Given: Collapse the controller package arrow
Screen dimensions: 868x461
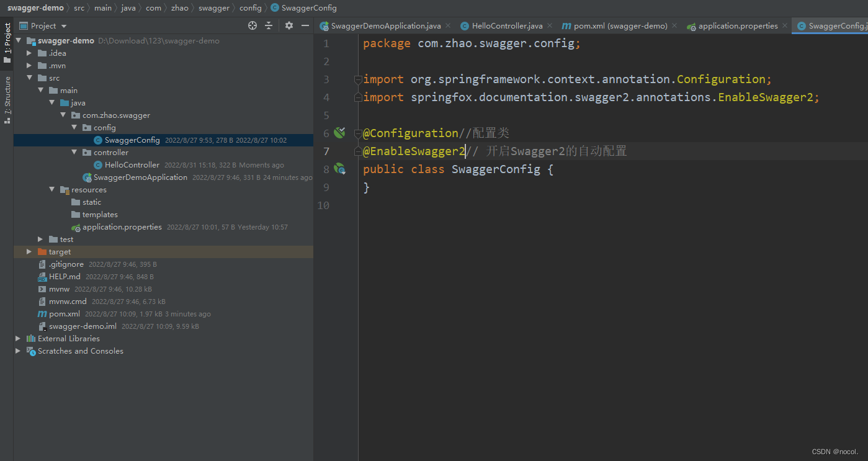Looking at the screenshot, I should click(x=74, y=153).
